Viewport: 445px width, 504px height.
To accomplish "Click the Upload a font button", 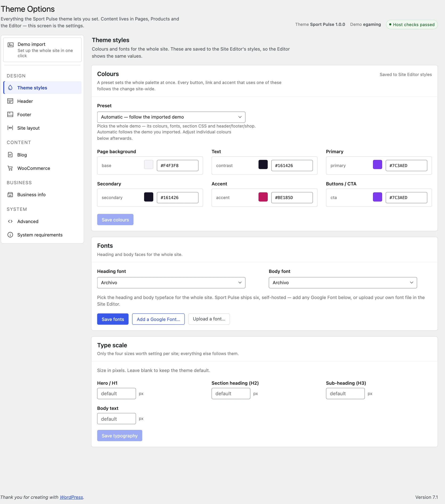I will tap(209, 319).
